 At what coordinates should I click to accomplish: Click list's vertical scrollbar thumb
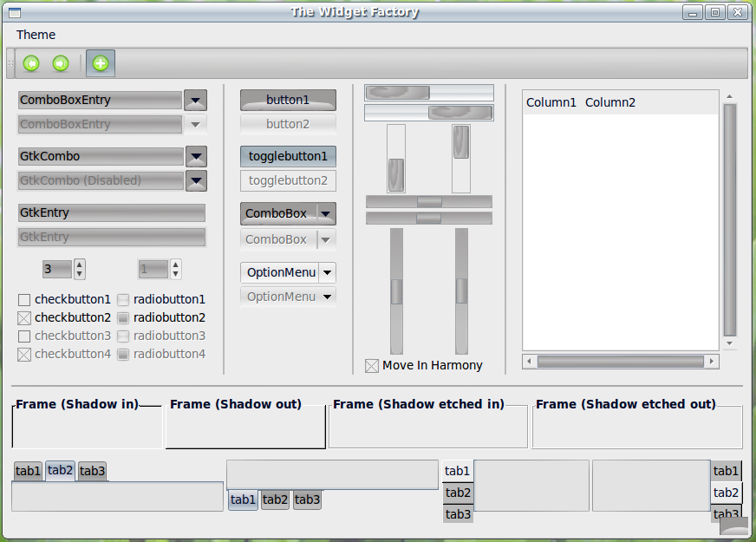pyautogui.click(x=729, y=220)
